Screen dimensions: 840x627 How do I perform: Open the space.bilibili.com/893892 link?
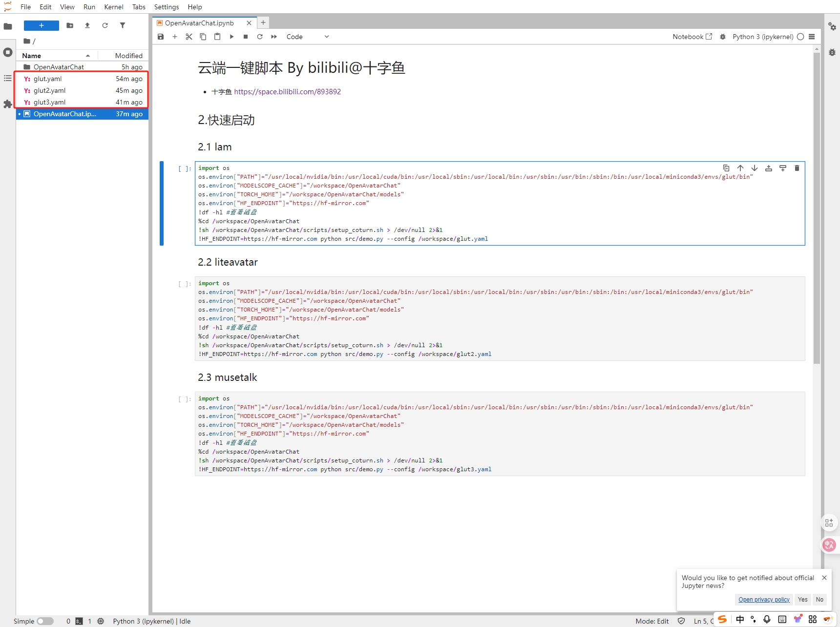click(x=287, y=92)
